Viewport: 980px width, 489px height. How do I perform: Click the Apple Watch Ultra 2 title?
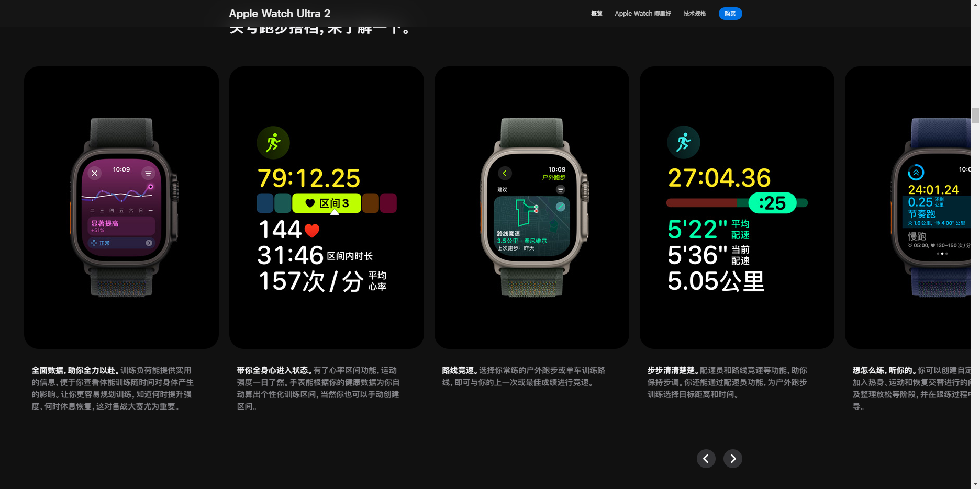coord(280,14)
